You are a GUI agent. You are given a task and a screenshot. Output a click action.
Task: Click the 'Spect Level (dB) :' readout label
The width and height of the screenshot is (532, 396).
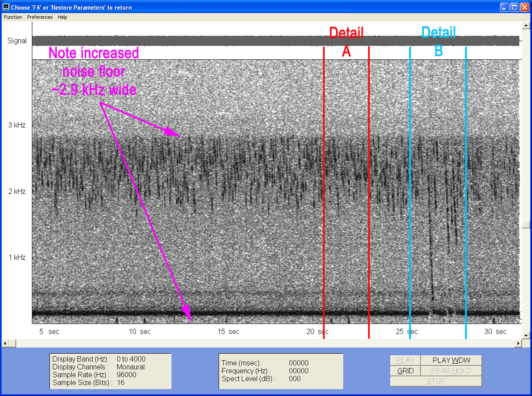(x=248, y=379)
